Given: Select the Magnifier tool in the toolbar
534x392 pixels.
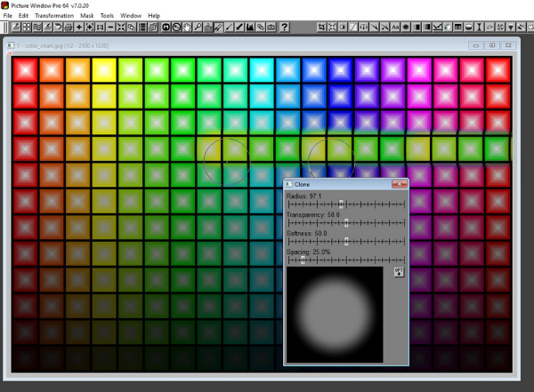Looking at the screenshot, I should click(197, 27).
